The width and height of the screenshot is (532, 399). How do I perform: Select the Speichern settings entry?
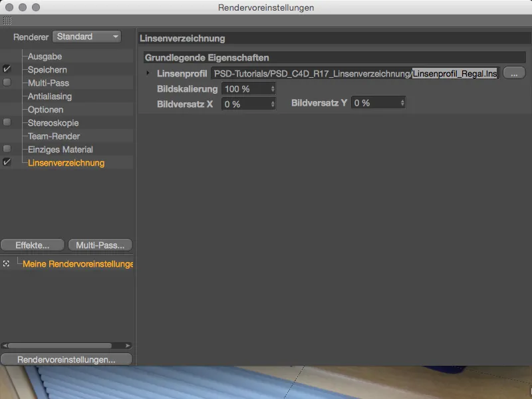47,70
